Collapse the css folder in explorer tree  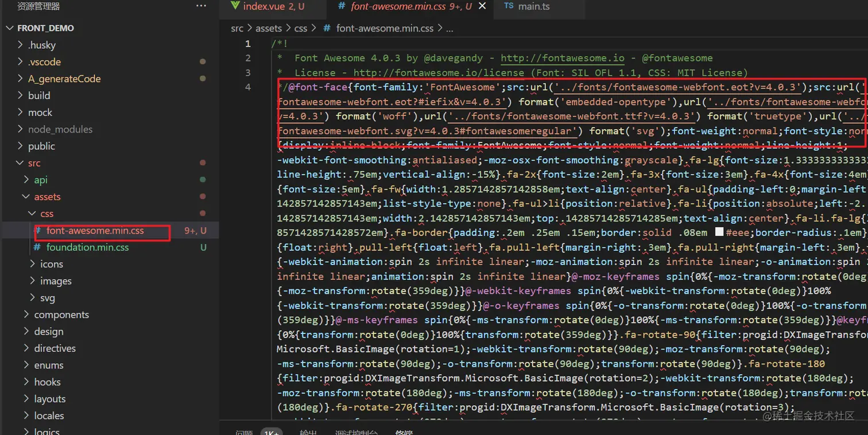tap(47, 213)
